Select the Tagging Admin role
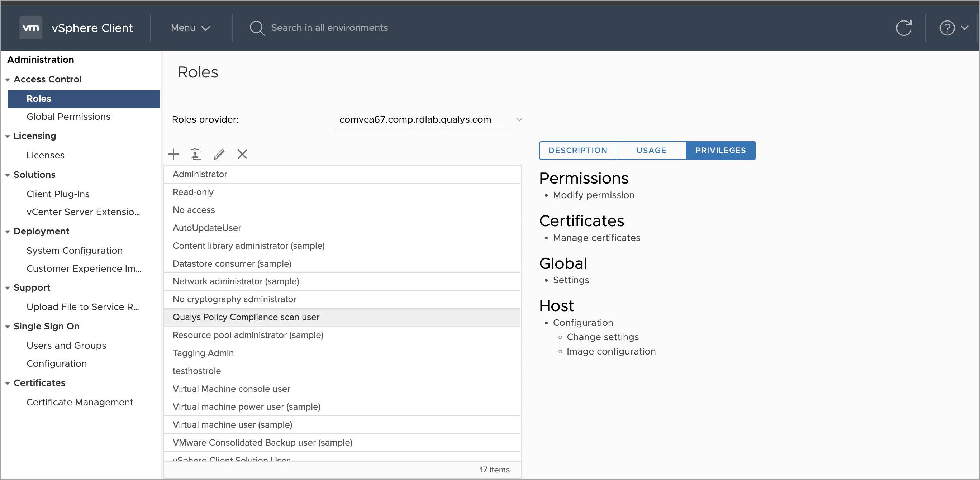The width and height of the screenshot is (980, 480). point(203,353)
